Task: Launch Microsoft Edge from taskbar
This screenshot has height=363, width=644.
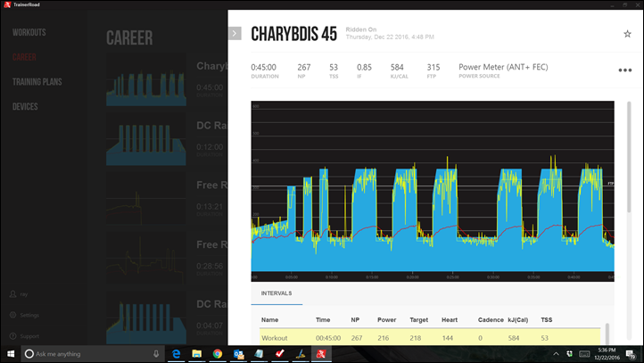Action: [x=178, y=354]
